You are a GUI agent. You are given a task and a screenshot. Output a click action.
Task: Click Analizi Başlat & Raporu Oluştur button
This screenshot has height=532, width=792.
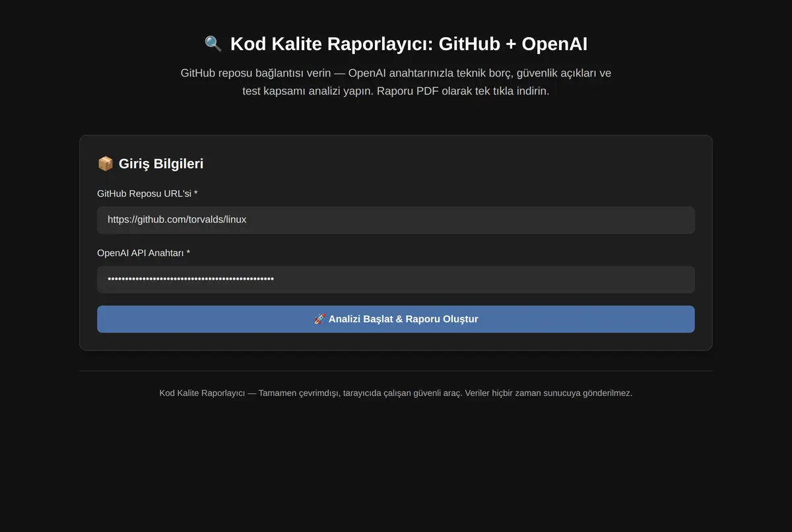396,319
